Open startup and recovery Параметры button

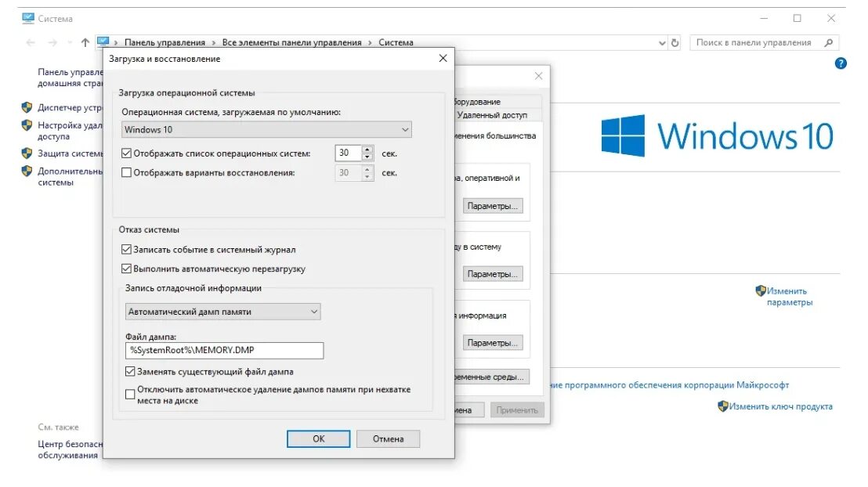coord(493,343)
